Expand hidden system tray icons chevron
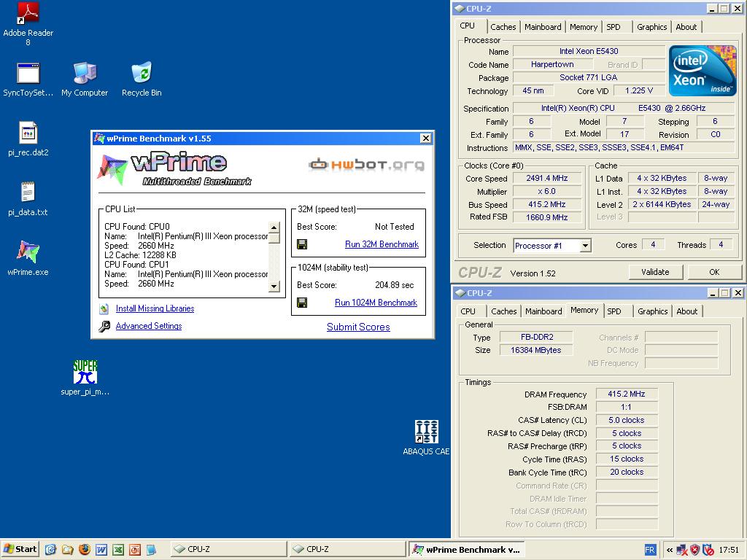 [x=670, y=550]
